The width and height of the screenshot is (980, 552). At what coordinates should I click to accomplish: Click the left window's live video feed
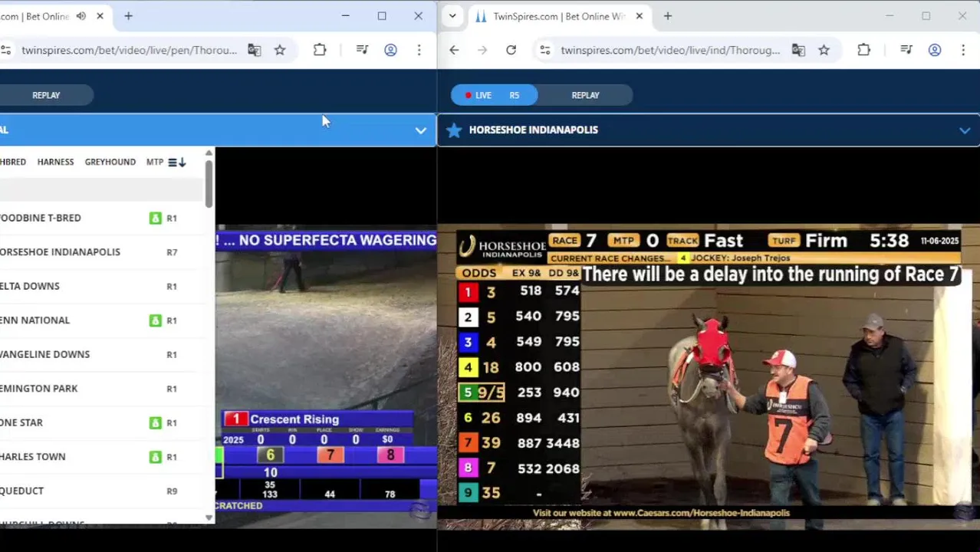tap(326, 376)
